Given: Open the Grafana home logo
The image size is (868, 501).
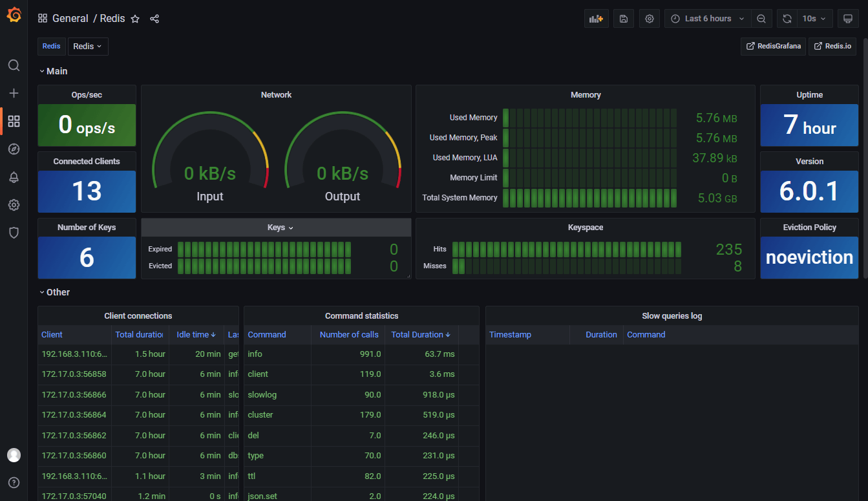Looking at the screenshot, I should pyautogui.click(x=14, y=15).
